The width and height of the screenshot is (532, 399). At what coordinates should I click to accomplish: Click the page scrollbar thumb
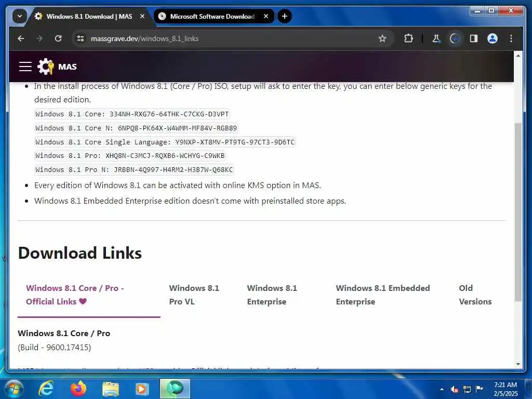(518, 212)
